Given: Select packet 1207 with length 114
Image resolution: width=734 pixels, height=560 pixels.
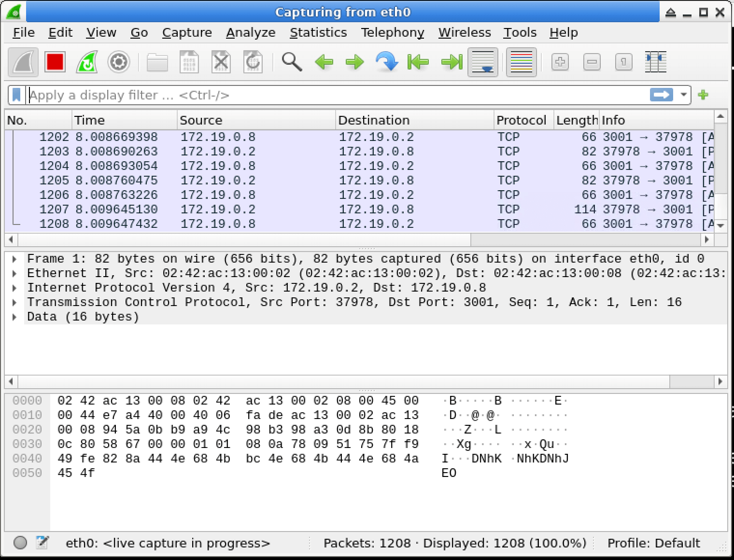Looking at the screenshot, I should coord(359,210).
